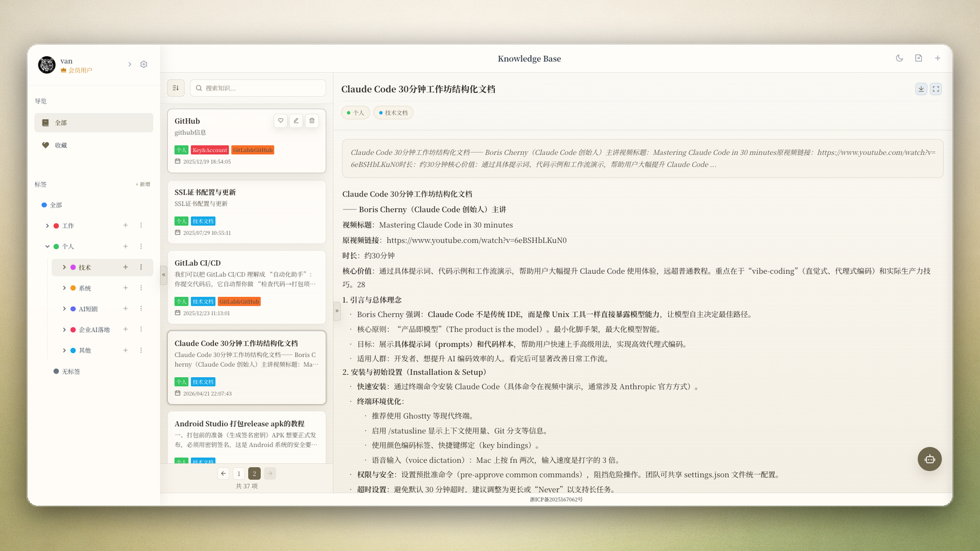Expand the 工作 tag chevron

click(x=47, y=226)
